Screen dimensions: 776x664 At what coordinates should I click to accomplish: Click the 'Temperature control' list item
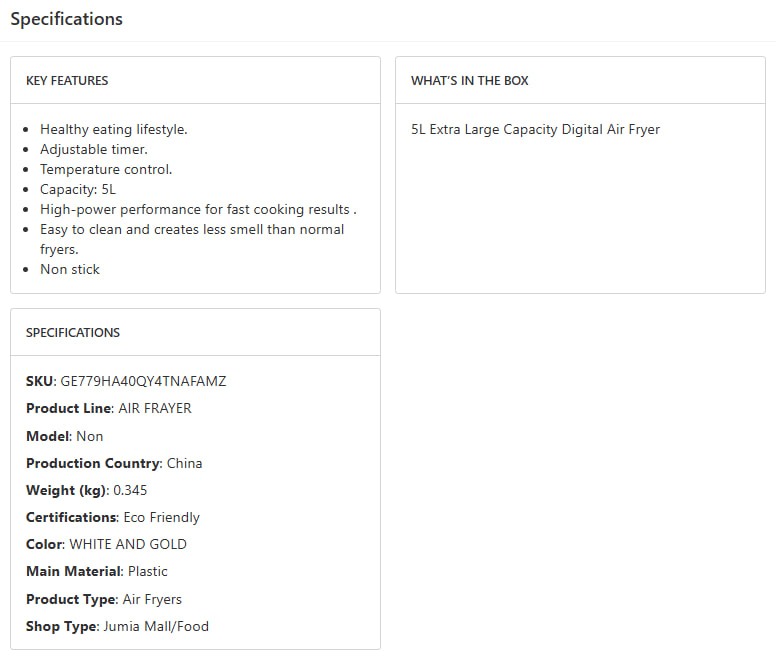point(106,169)
